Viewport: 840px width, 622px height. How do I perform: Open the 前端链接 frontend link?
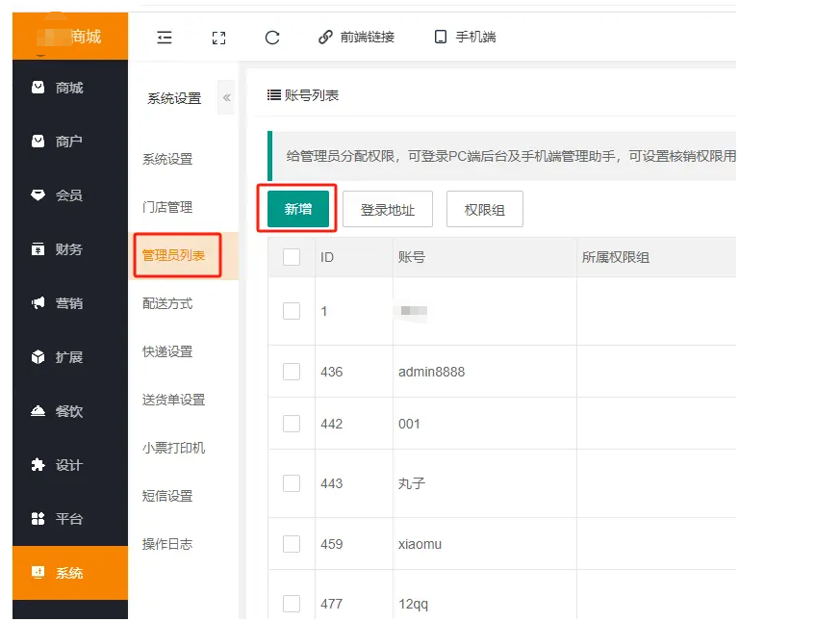point(356,38)
